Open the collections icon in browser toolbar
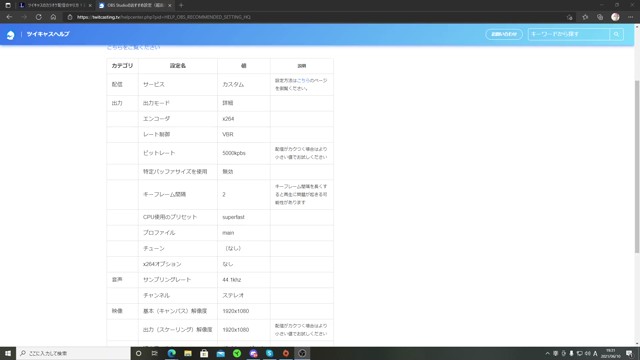Viewport: 640px width, 360px height. (600, 17)
